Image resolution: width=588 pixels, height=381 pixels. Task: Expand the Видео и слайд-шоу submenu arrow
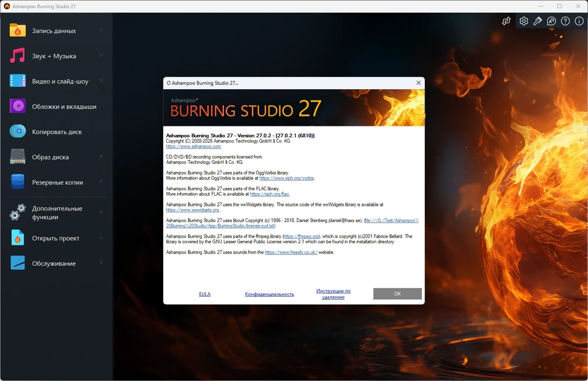[101, 81]
